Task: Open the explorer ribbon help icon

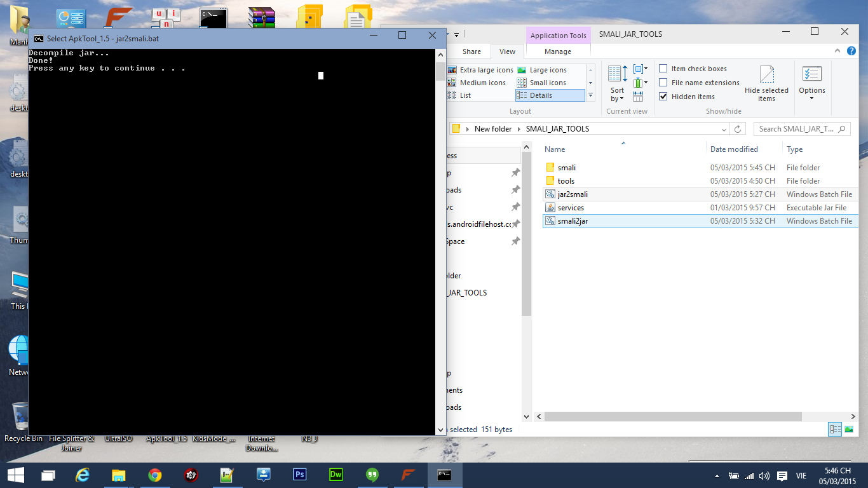Action: tap(850, 51)
